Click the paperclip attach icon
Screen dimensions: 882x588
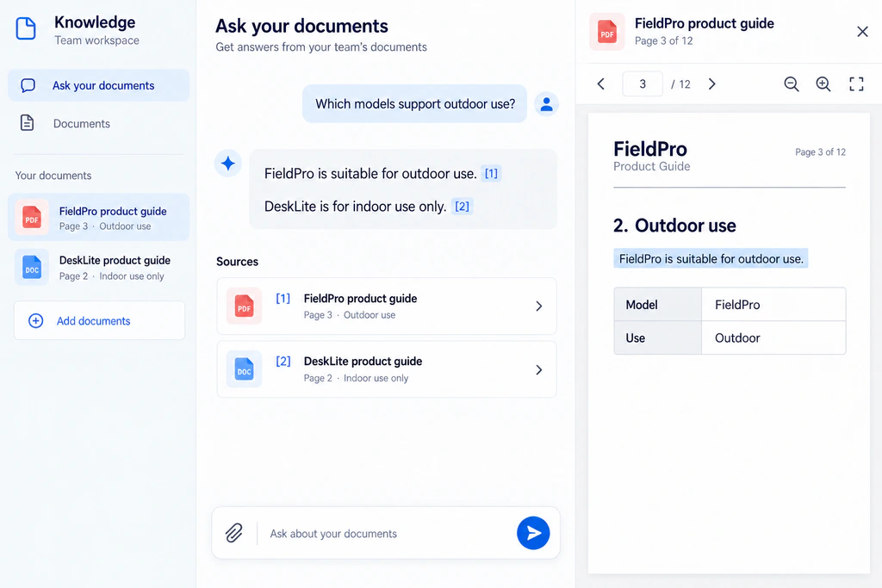pyautogui.click(x=234, y=533)
